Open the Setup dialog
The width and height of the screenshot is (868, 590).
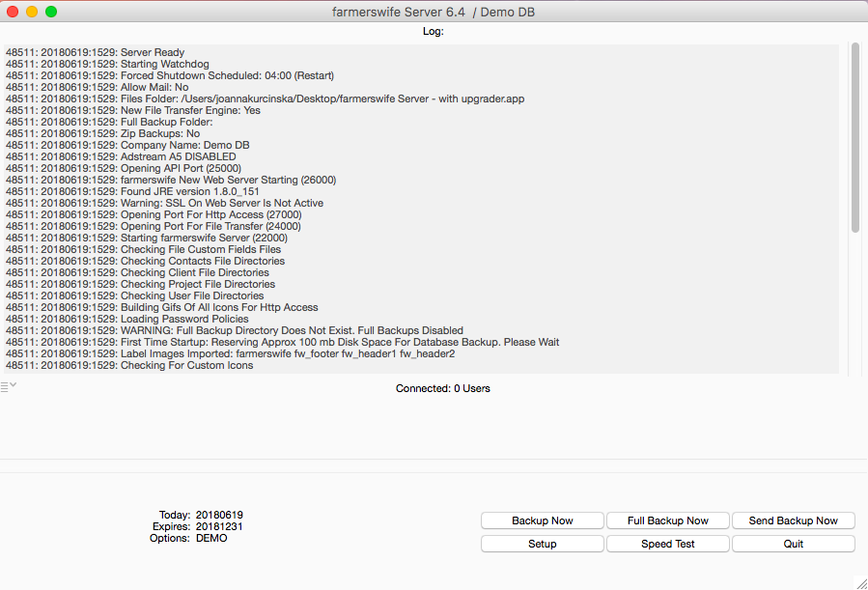tap(542, 544)
